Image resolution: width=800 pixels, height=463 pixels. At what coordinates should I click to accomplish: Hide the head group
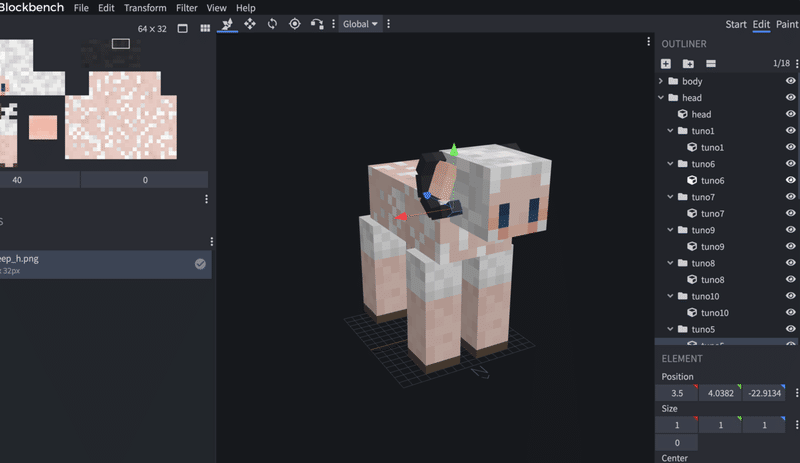(790, 97)
